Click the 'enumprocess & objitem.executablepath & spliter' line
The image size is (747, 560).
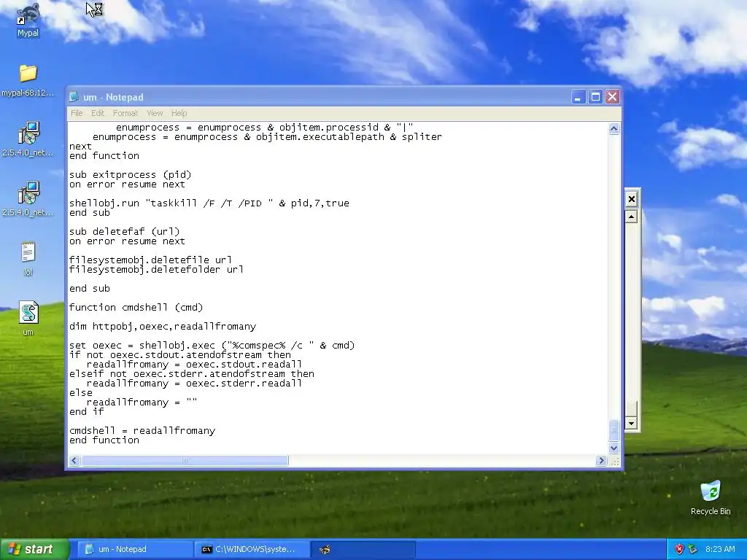267,136
